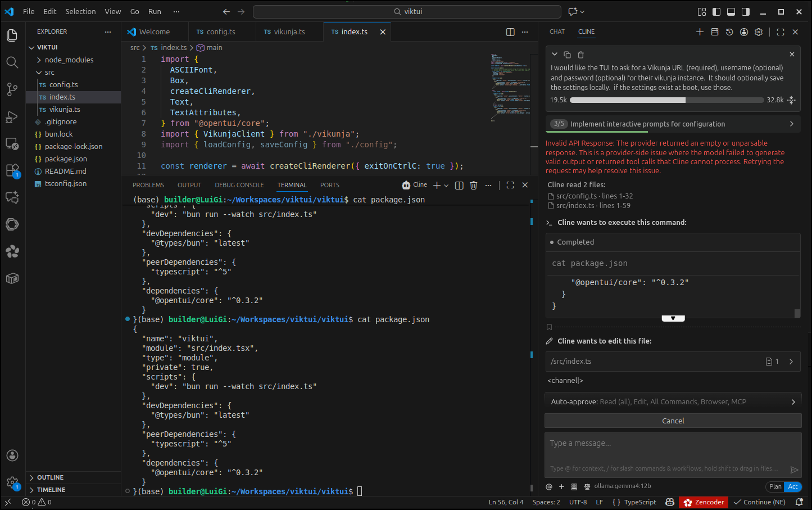Collapse the Cline task header chevron

coord(555,55)
